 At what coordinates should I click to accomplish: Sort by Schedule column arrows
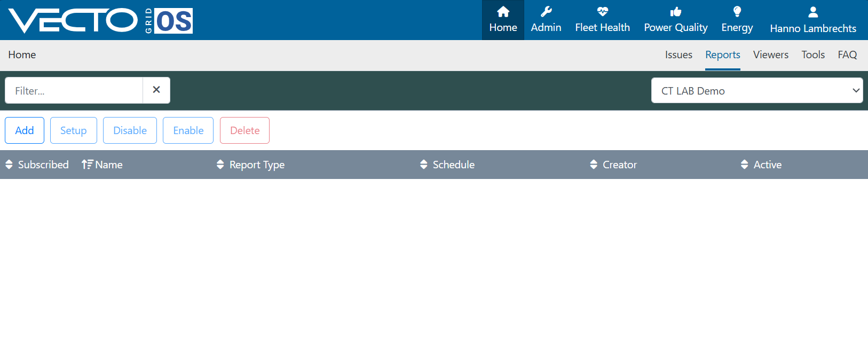tap(424, 165)
